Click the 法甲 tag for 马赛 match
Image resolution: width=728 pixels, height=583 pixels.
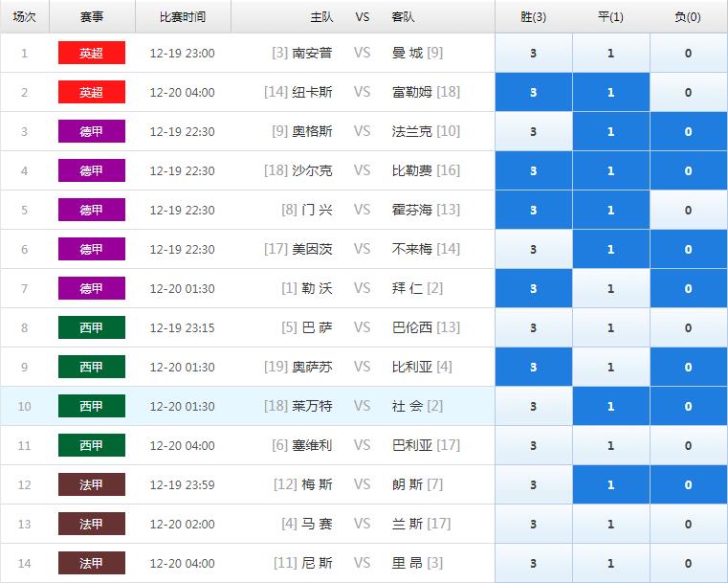[92, 524]
